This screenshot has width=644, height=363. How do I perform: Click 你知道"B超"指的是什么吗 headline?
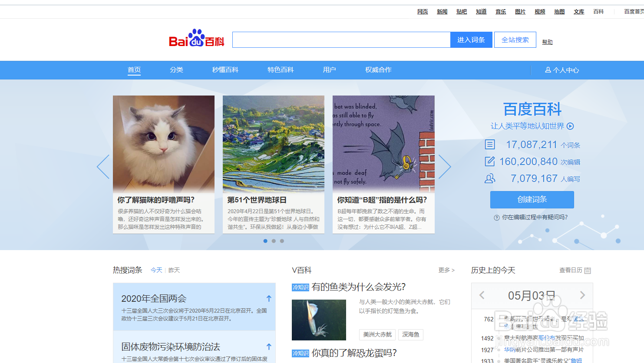pos(382,200)
